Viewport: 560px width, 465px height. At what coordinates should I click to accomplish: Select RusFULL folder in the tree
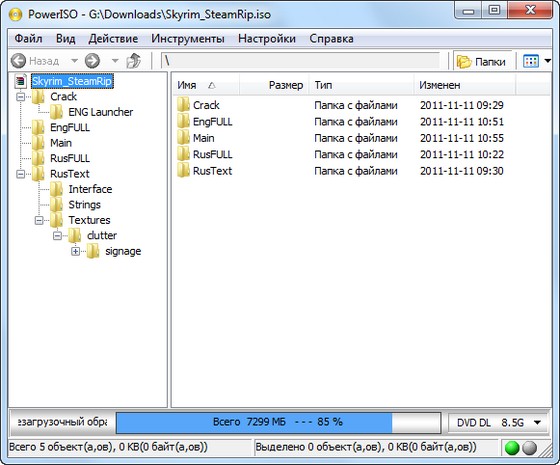(70, 158)
